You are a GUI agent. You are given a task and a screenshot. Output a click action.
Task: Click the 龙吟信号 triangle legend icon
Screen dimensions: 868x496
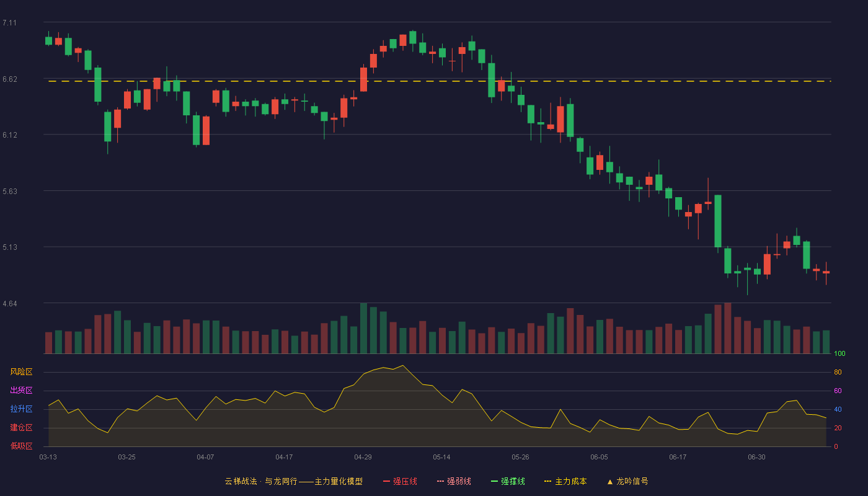tap(610, 481)
